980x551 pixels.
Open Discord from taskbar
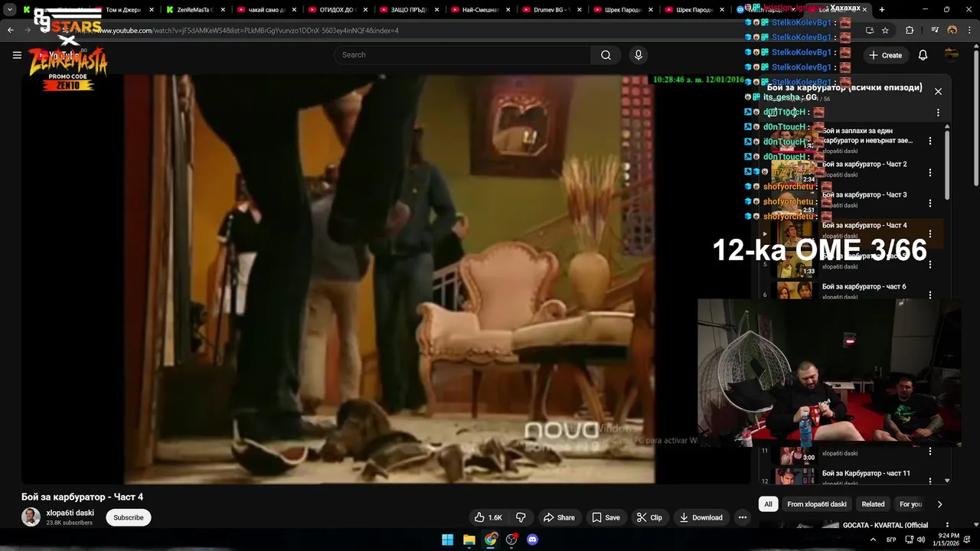(x=533, y=540)
